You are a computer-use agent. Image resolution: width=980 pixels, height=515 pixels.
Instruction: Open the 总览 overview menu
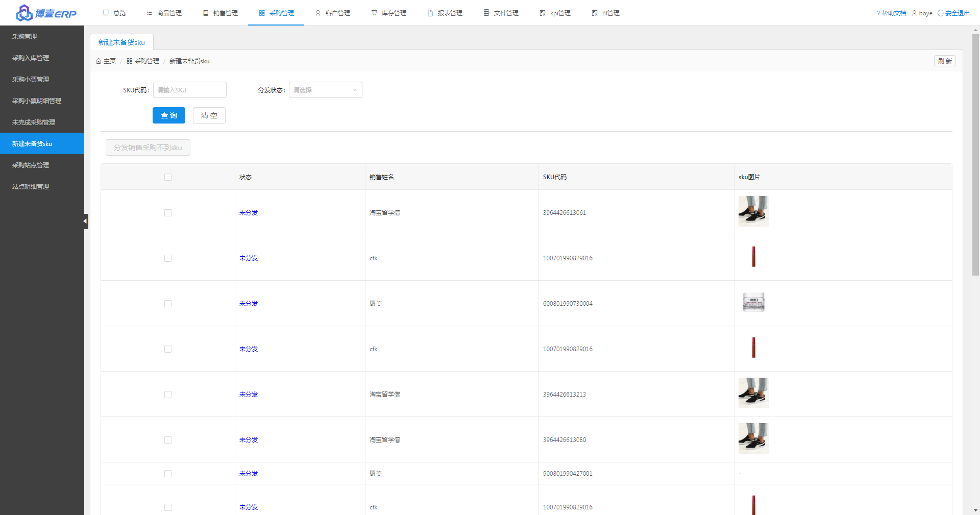click(114, 13)
